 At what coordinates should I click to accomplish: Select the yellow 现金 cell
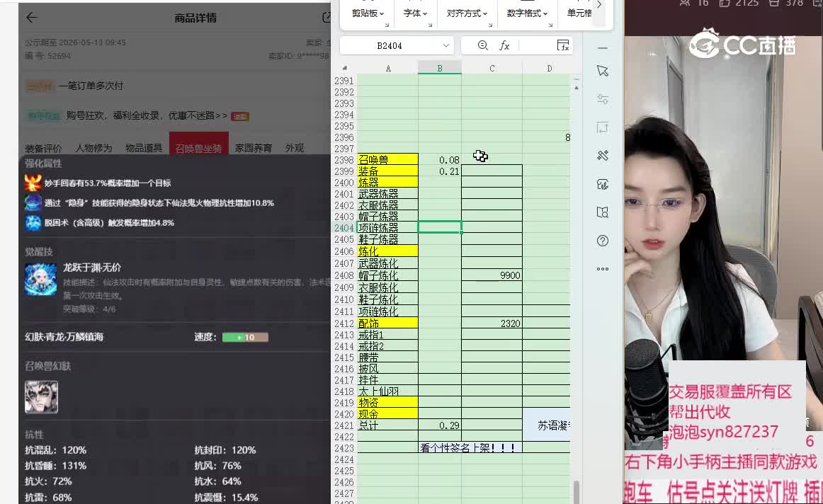pyautogui.click(x=388, y=414)
